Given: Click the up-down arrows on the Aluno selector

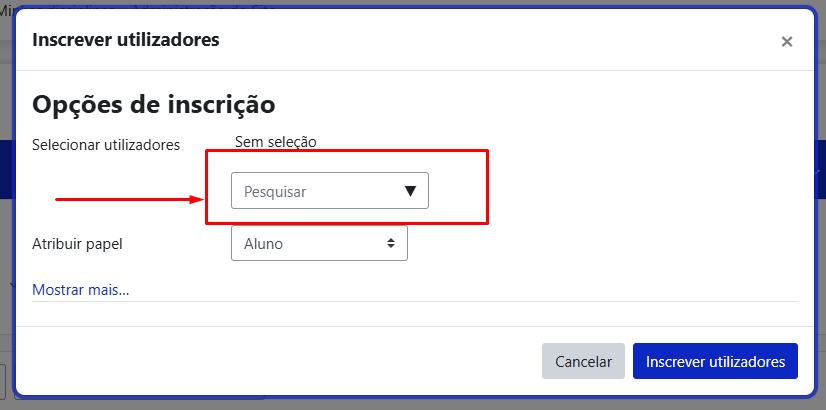Looking at the screenshot, I should click(x=390, y=243).
